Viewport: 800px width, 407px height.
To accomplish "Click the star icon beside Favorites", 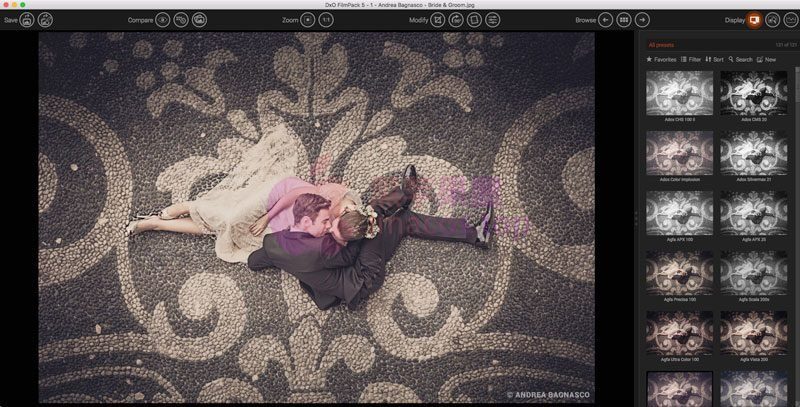I will [649, 60].
